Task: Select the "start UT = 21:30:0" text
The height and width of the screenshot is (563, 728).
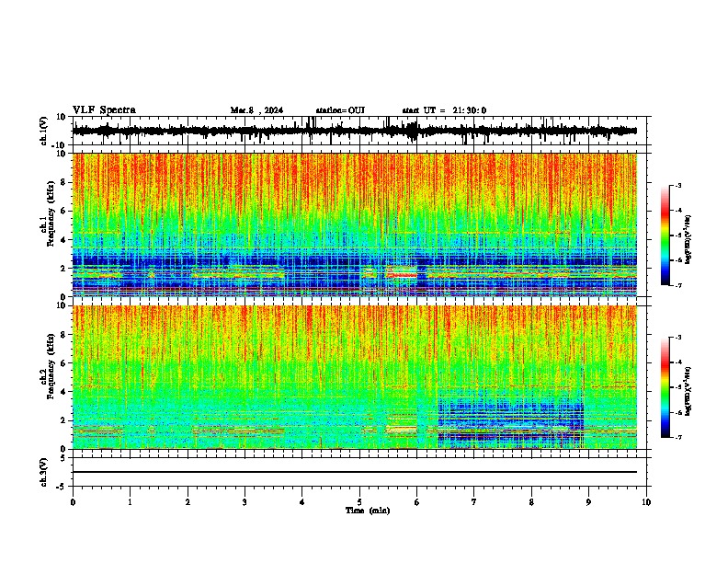Action: click(x=444, y=110)
